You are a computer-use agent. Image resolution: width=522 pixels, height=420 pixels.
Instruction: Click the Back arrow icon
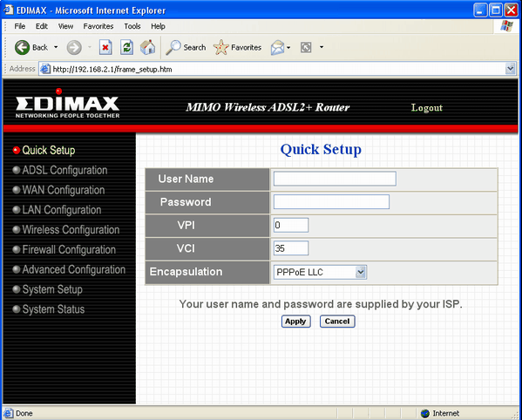22,48
